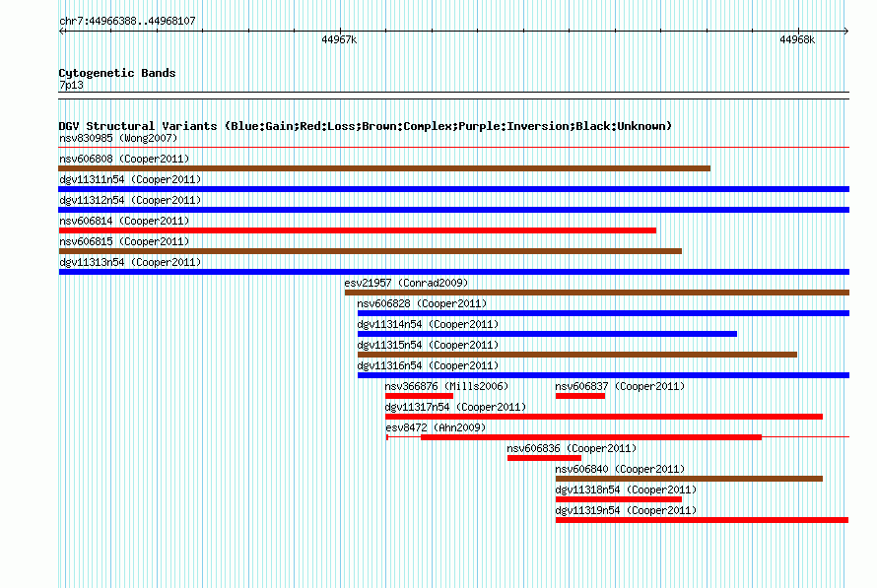Open the nsv366876 (Mills2006) label
The width and height of the screenshot is (877, 588).
click(446, 386)
